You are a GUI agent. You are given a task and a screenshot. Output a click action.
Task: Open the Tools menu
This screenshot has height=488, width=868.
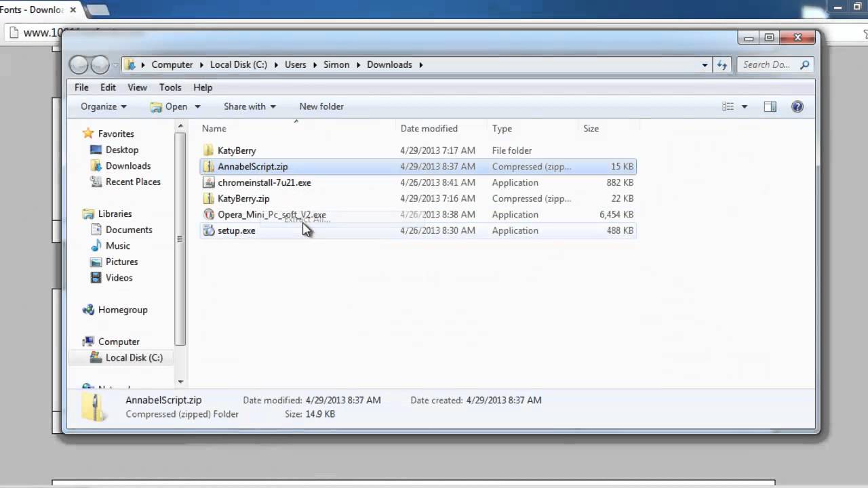click(170, 87)
